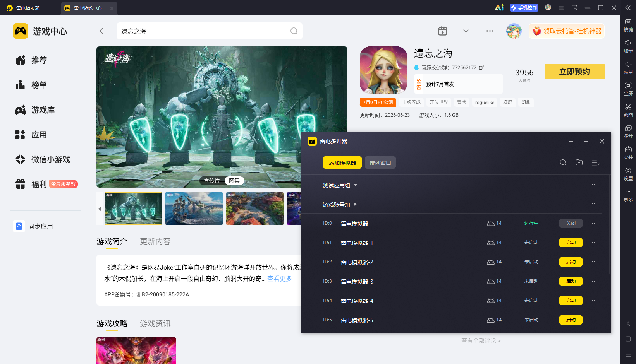This screenshot has height=364, width=636.
Task: Select the island village screenshot thumbnail
Action: pos(255,208)
